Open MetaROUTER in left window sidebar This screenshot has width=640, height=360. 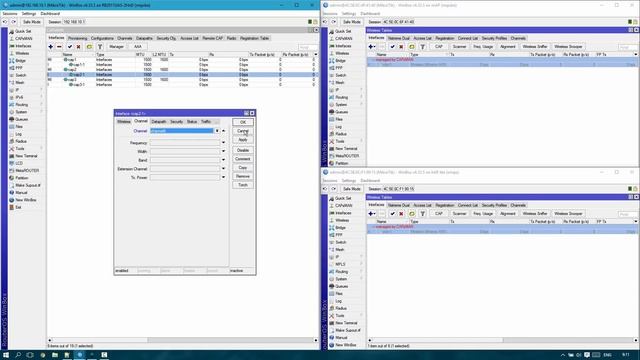point(27,171)
